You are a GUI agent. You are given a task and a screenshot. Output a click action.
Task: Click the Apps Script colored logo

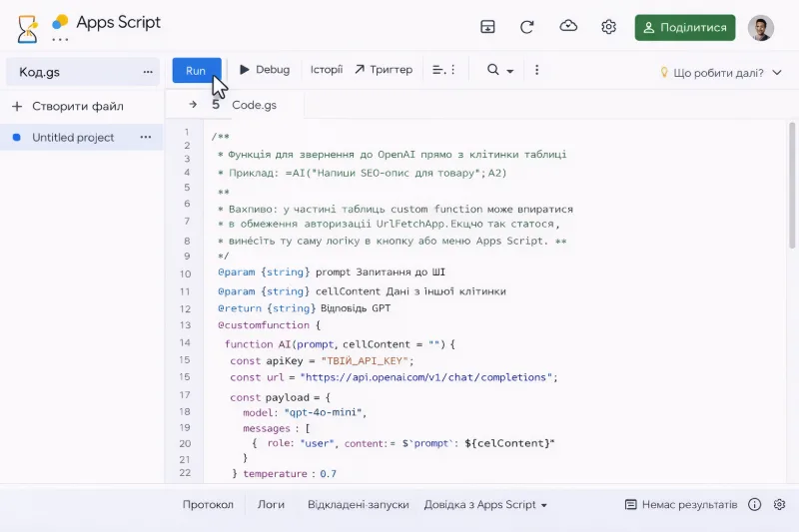(60, 22)
